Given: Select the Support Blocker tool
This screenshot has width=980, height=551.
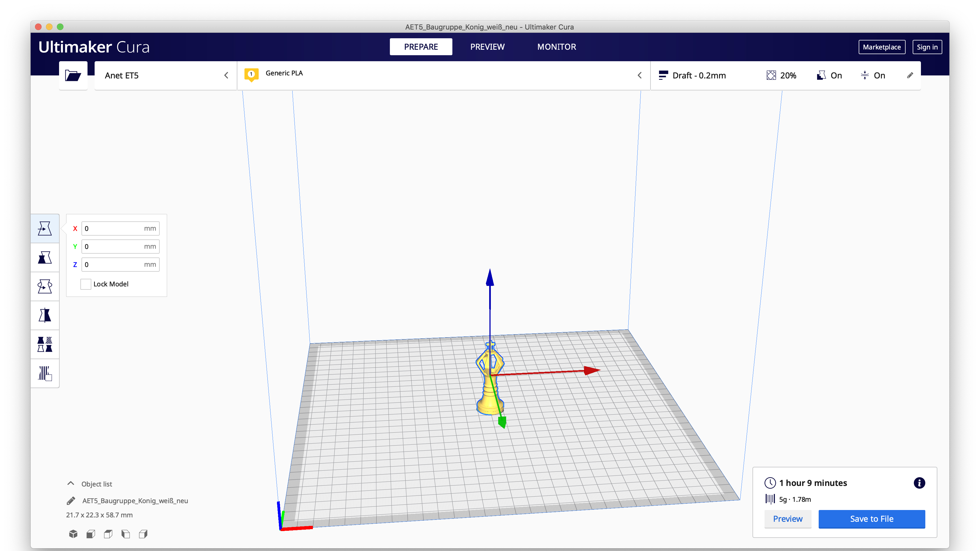Looking at the screenshot, I should click(45, 373).
